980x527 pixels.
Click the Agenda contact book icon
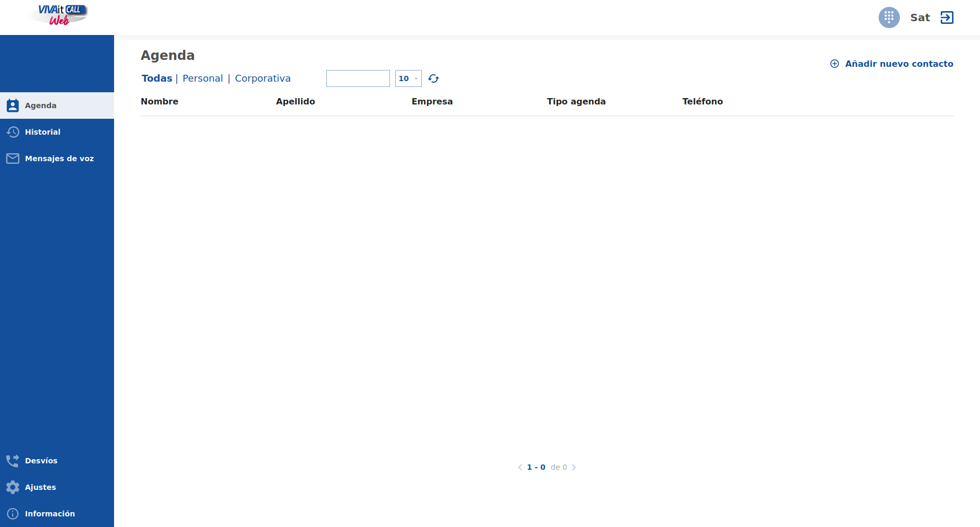[x=13, y=106]
